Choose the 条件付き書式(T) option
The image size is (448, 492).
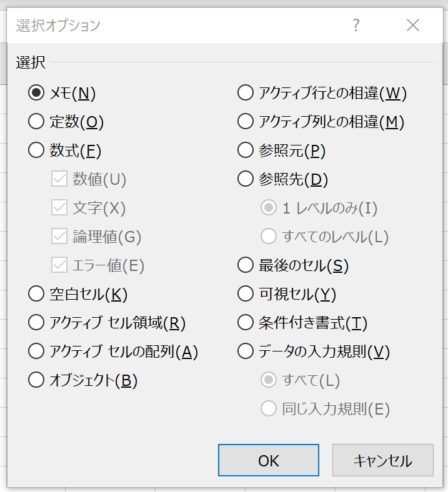(x=246, y=323)
